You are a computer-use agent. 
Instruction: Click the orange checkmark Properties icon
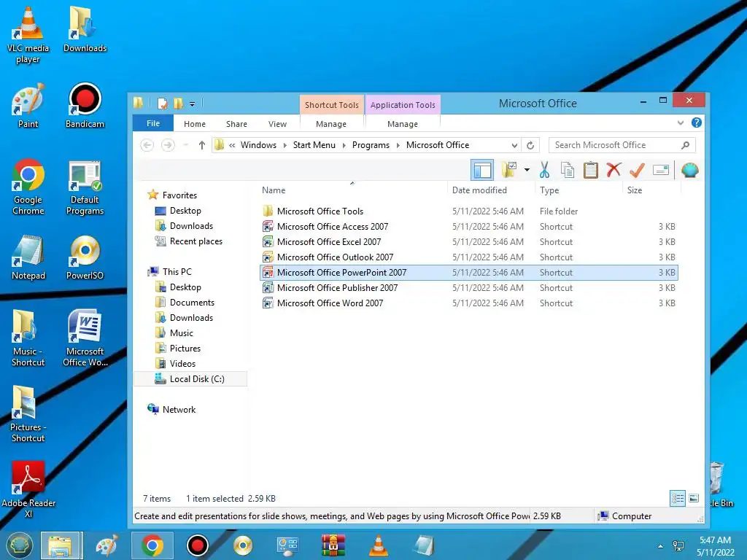(x=637, y=170)
